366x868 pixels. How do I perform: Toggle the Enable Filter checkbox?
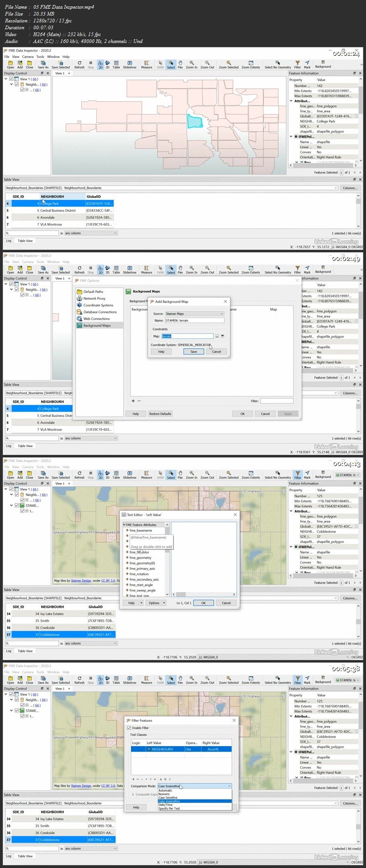click(x=129, y=728)
